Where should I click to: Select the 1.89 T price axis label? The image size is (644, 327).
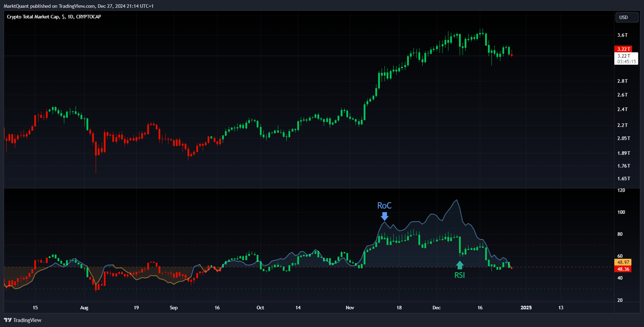pos(624,153)
